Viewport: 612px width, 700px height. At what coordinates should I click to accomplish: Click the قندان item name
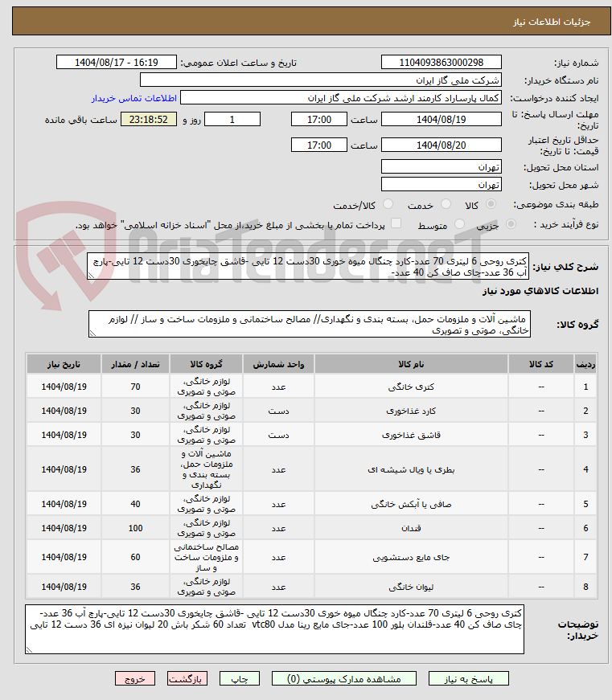click(411, 528)
